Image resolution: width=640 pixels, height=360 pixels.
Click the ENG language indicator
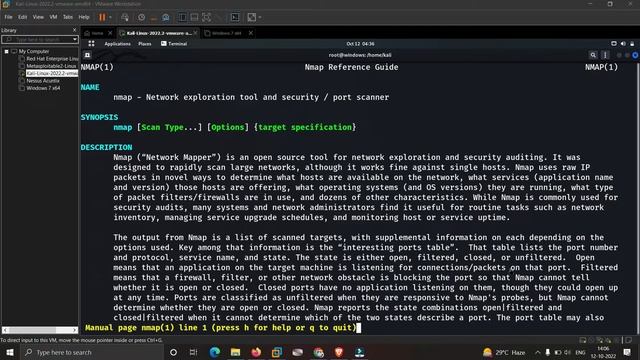pos(580,352)
